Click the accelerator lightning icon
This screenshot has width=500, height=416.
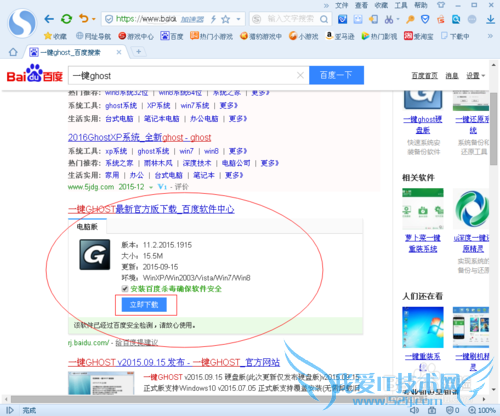click(x=213, y=19)
